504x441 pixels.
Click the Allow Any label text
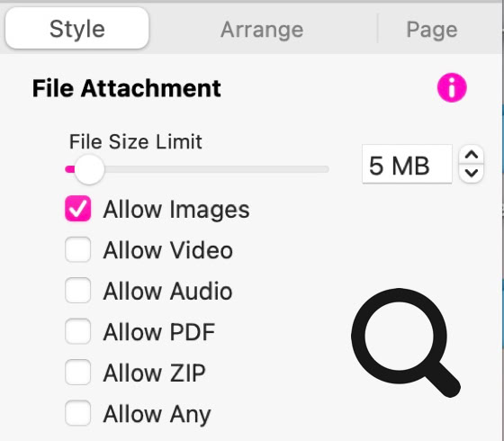pos(157,414)
